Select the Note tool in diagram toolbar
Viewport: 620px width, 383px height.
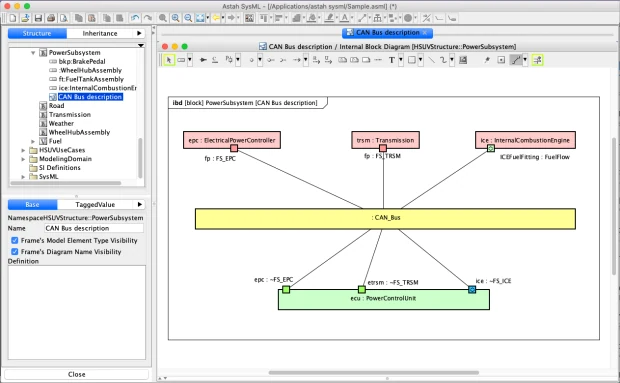366,60
